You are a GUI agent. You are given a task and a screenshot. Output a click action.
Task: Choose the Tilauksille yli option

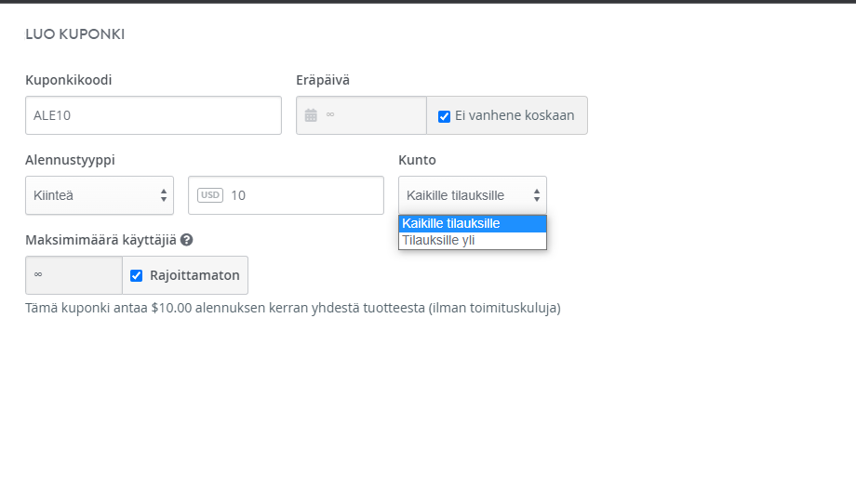point(473,241)
